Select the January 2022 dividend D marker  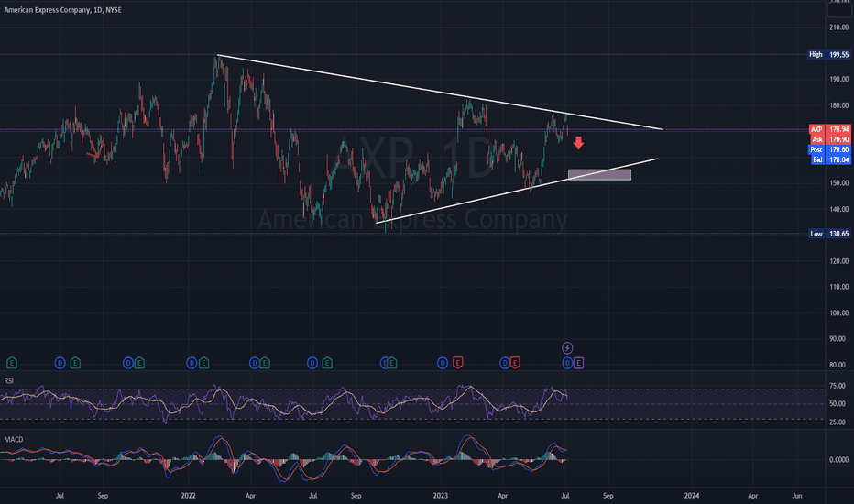tap(192, 363)
